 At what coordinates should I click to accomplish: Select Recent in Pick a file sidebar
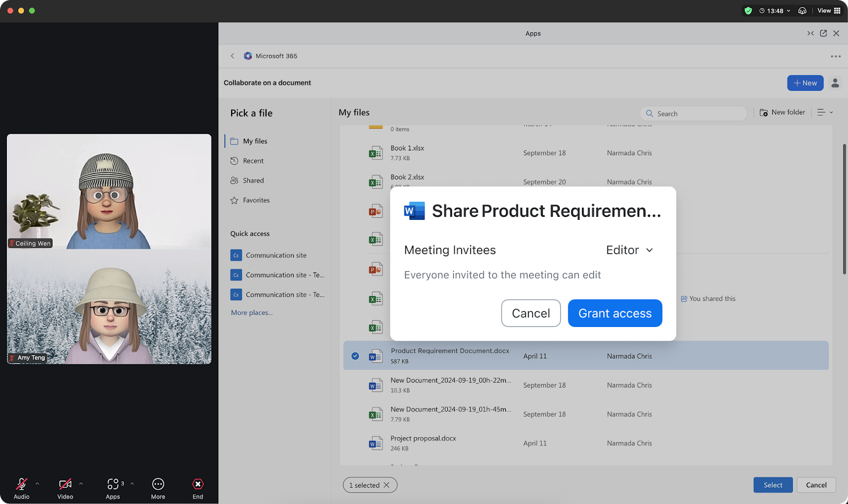click(253, 161)
